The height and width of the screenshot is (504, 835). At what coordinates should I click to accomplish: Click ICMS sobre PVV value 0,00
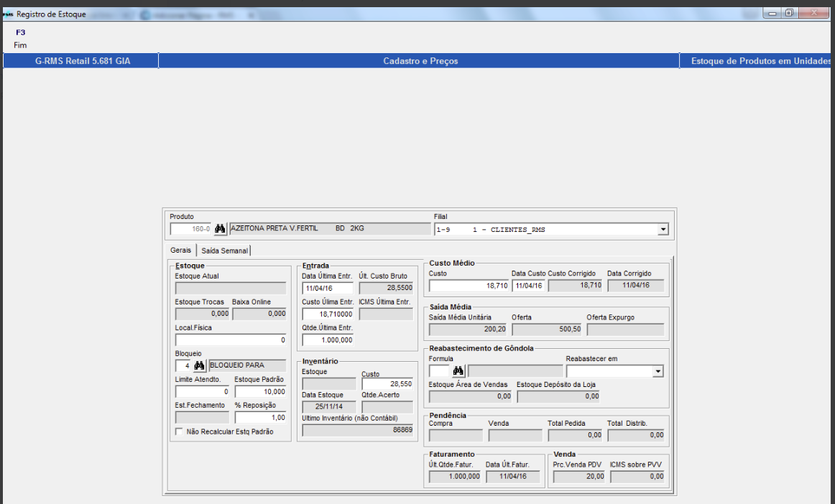(637, 477)
